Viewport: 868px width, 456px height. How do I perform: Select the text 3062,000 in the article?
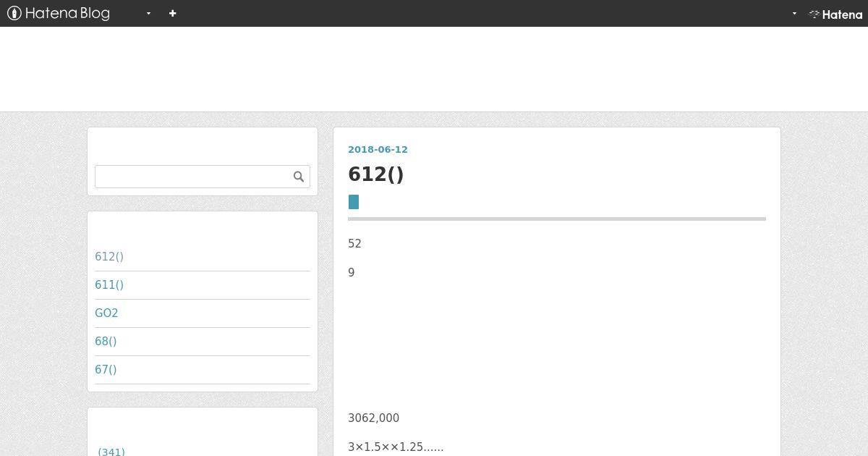[x=373, y=418]
